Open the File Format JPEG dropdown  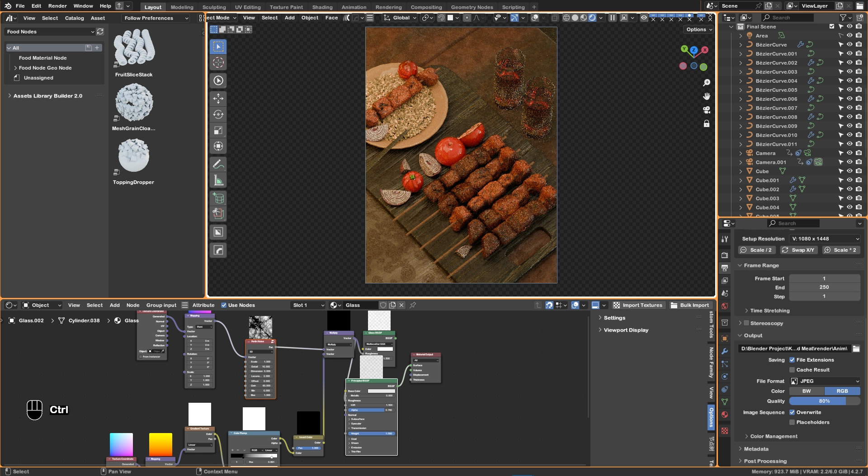pyautogui.click(x=825, y=381)
